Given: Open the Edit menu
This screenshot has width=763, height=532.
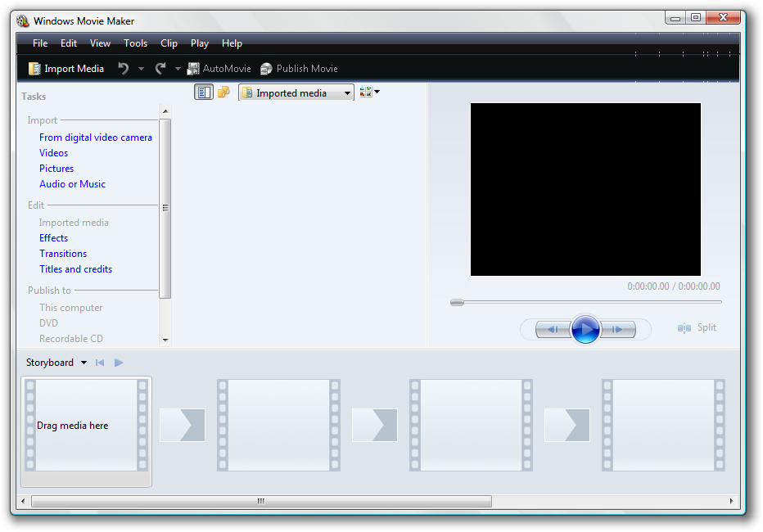Looking at the screenshot, I should [x=69, y=43].
